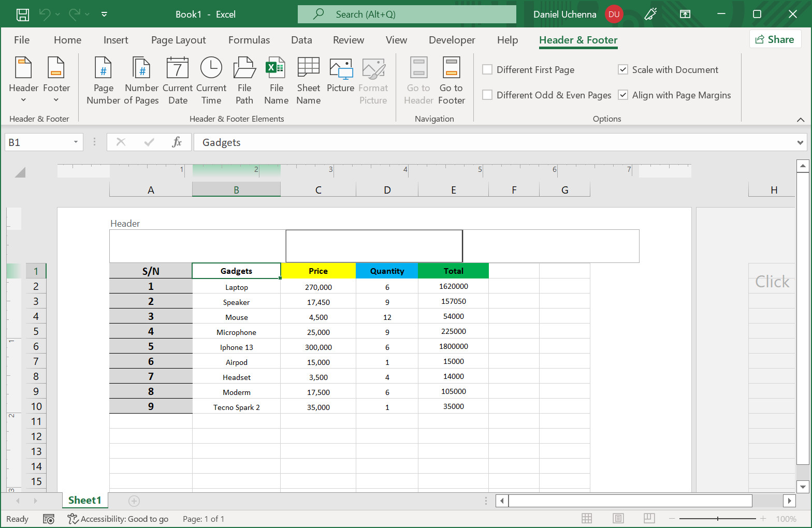The width and height of the screenshot is (812, 528).
Task: Click the center header section box
Action: (374, 246)
